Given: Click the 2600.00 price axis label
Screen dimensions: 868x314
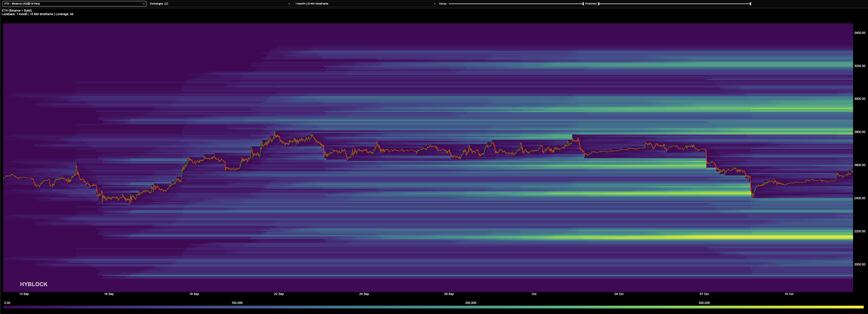Looking at the screenshot, I should [860, 165].
